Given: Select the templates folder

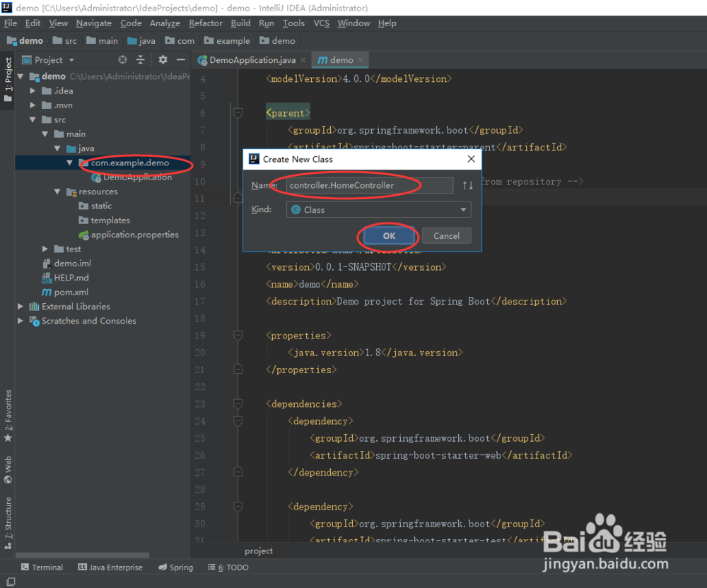Looking at the screenshot, I should click(105, 220).
